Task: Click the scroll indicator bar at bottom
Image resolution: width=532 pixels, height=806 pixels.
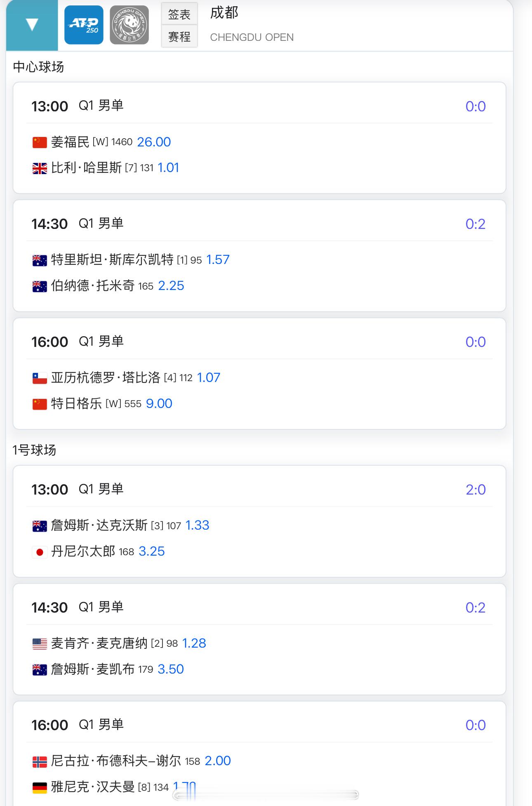Action: [x=266, y=795]
